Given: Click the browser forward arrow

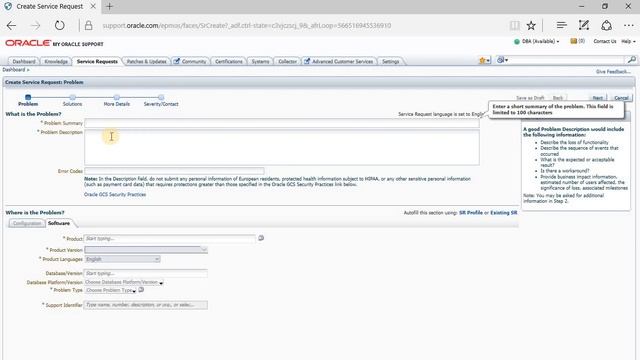Looking at the screenshot, I should pyautogui.click(x=36, y=26).
